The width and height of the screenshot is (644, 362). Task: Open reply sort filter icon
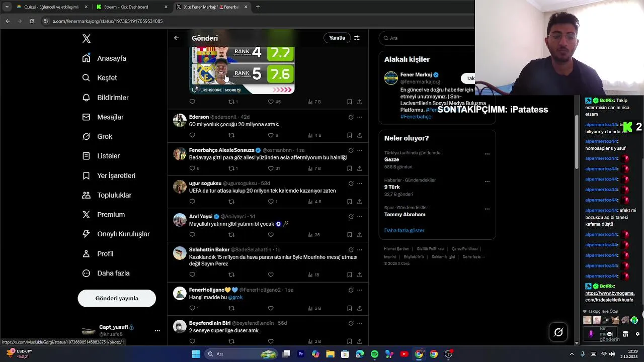[x=357, y=38]
